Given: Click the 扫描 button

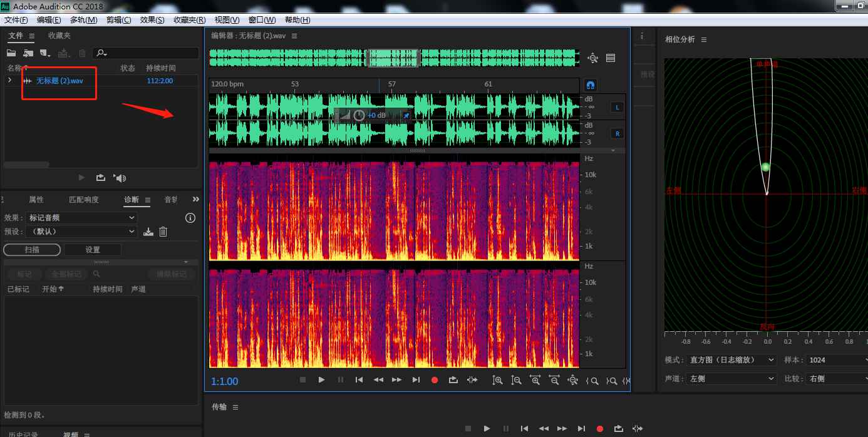Looking at the screenshot, I should click(32, 250).
